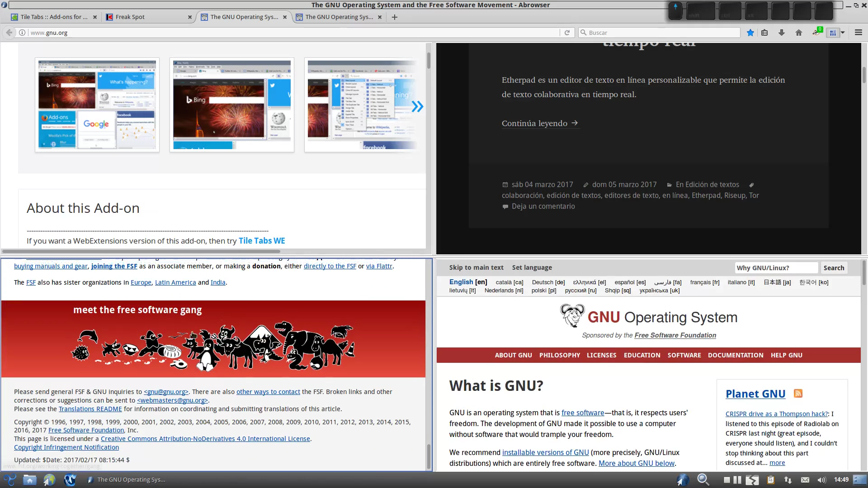The image size is (868, 488).
Task: Click the Home toolbar icon
Action: tap(799, 33)
